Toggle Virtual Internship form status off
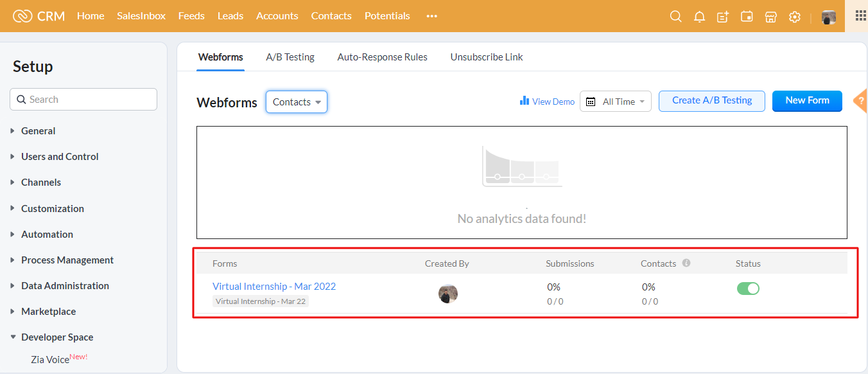Image resolution: width=868 pixels, height=374 pixels. 748,289
